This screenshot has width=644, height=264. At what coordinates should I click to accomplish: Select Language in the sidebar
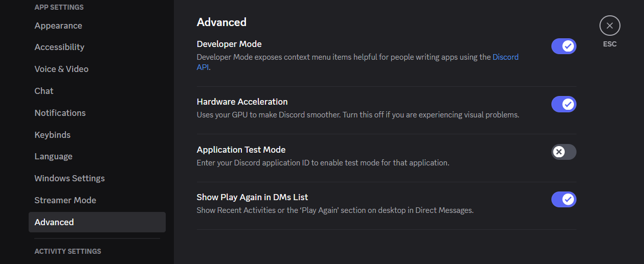tap(53, 156)
